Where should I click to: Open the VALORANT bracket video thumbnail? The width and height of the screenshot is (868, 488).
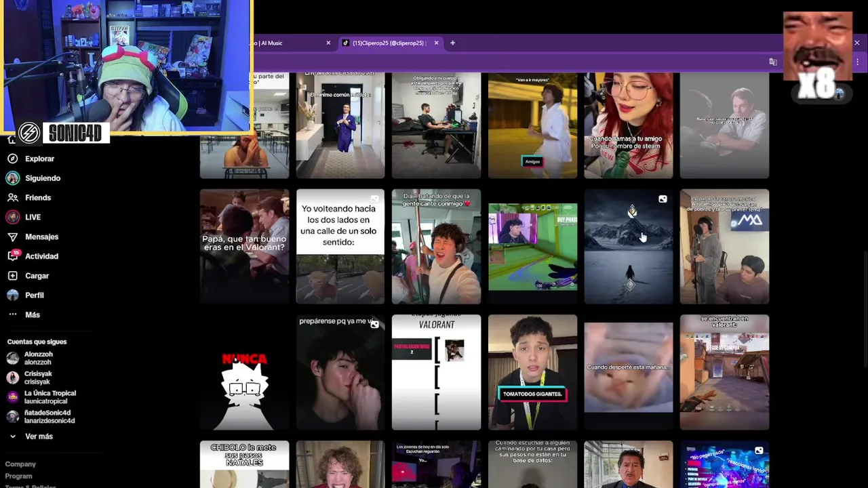coord(436,372)
